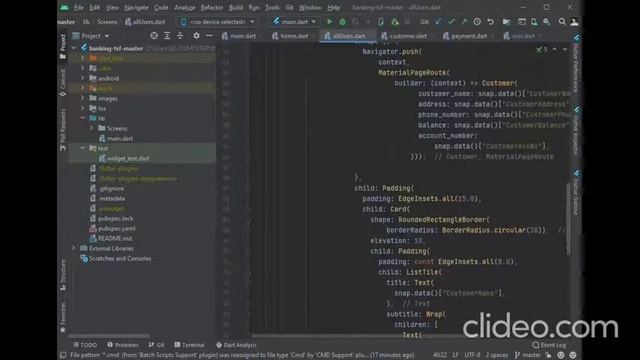Open the Dart Analysis tool window
This screenshot has width=640, height=360.
pos(236,345)
